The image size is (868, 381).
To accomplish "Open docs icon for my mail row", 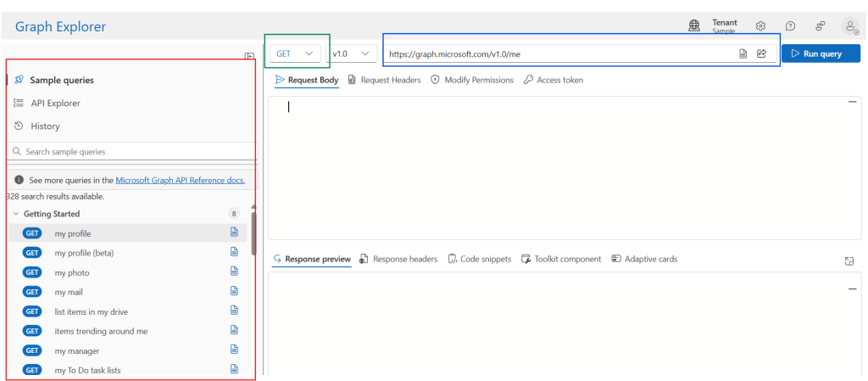I will tap(234, 291).
